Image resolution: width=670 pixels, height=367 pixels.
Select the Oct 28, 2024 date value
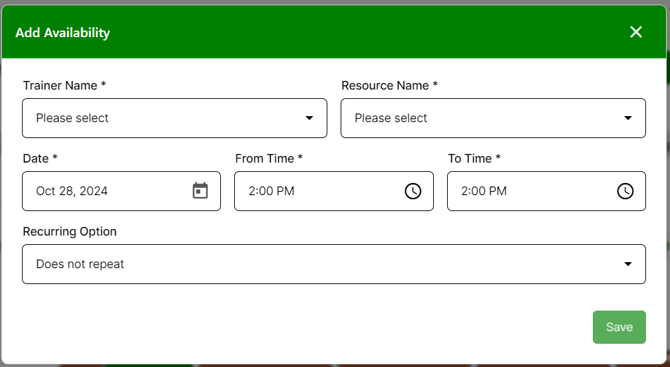click(x=72, y=191)
